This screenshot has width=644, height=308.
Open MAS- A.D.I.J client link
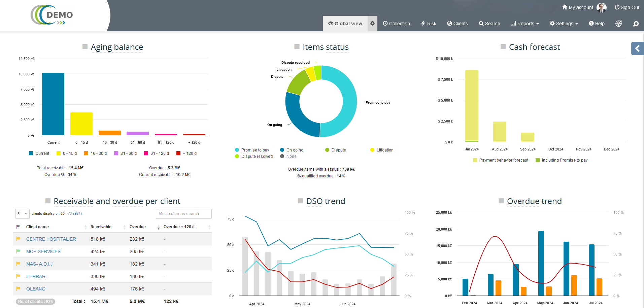point(39,264)
